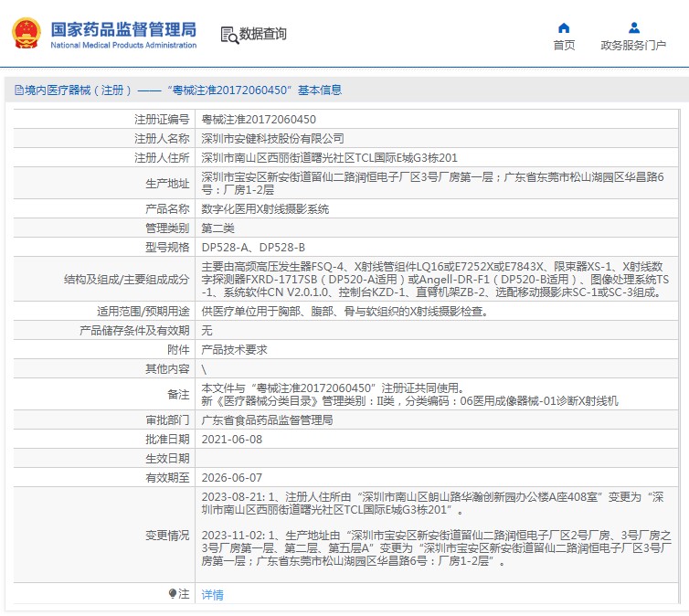Click the 数据查询 magnifier document icon
Image resolution: width=689 pixels, height=616 pixels.
point(228,35)
